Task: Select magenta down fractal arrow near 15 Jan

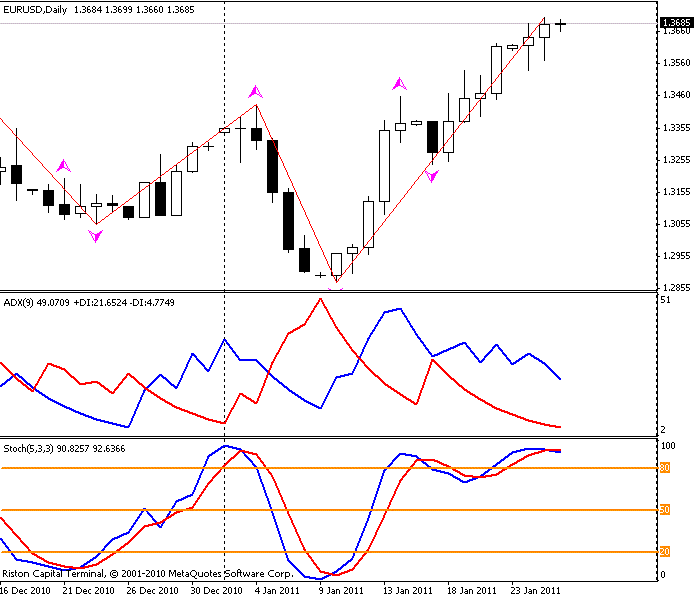Action: coord(432,176)
